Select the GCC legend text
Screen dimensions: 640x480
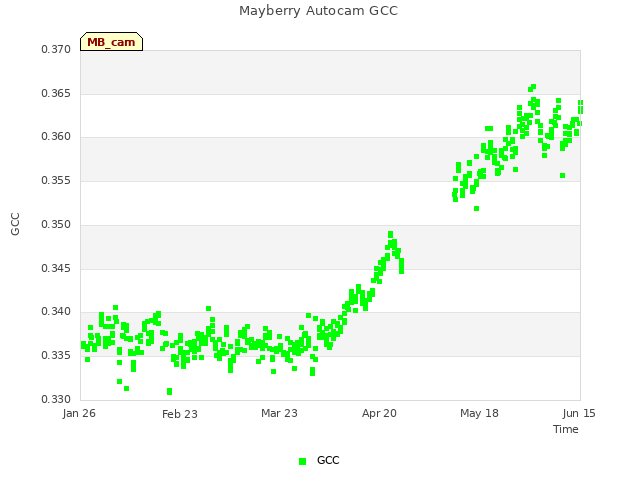tap(328, 460)
